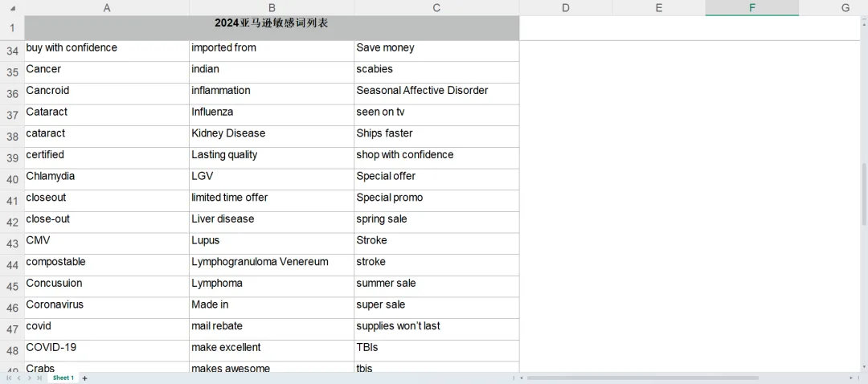Select cell 'scabies'
The width and height of the screenshot is (868, 384).
(436, 72)
